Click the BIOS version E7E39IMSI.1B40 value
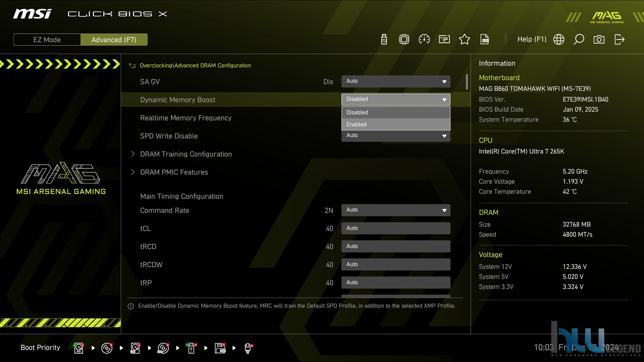The image size is (644, 362). click(x=585, y=99)
